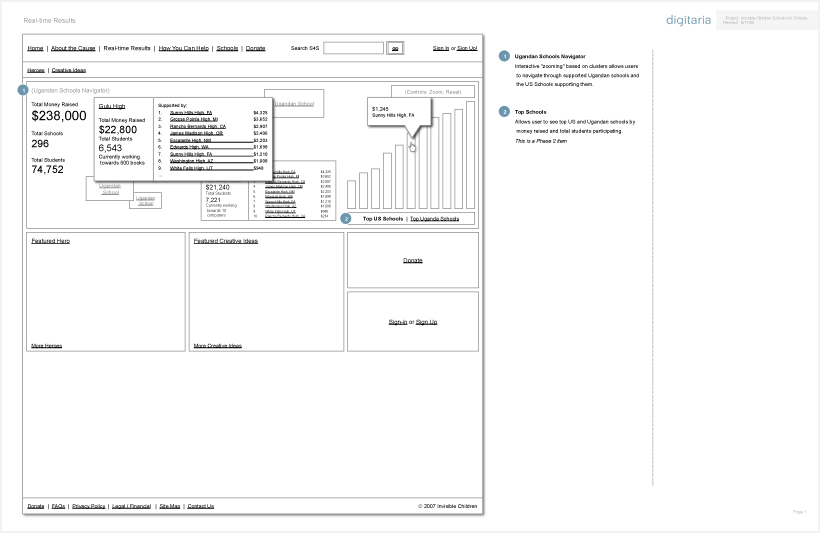Screen dimensions: 820x533
Task: Click Sign Up! link in the header
Action: [467, 48]
